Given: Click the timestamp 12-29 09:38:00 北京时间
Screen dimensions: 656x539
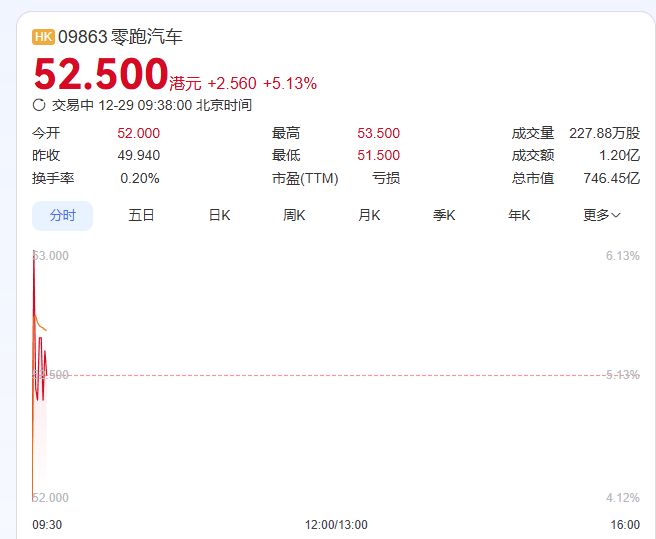Looking at the screenshot, I should (175, 105).
